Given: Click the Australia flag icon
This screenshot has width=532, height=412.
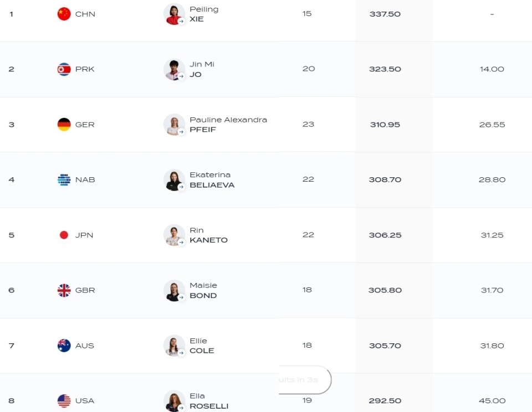Looking at the screenshot, I should pos(64,346).
